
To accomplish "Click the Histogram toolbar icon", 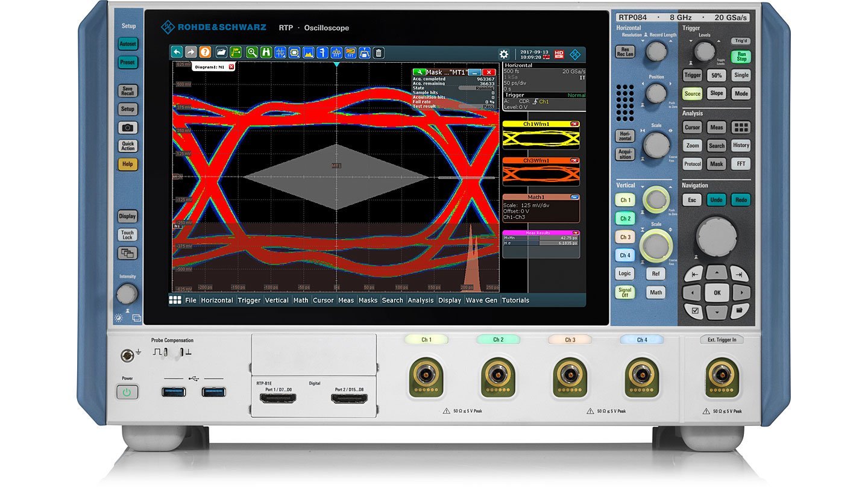I will [308, 54].
